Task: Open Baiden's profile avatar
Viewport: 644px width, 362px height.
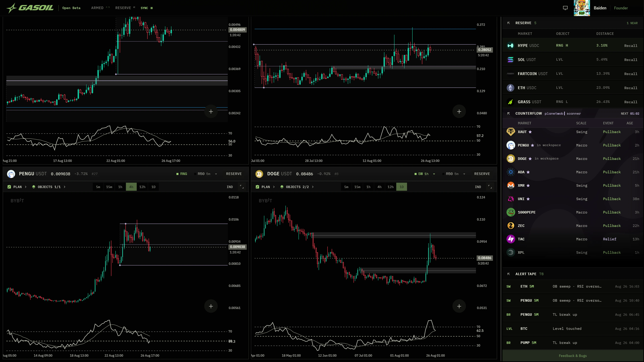Action: coord(582,8)
